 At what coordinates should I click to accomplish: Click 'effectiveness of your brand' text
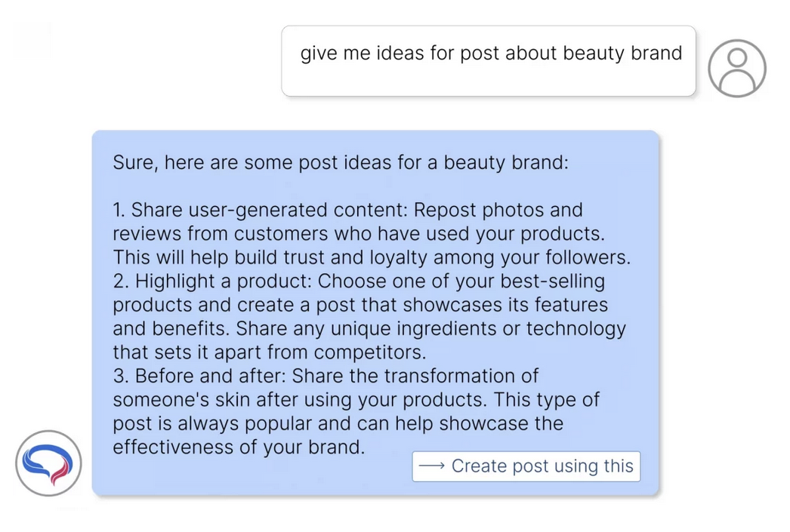pos(238,447)
